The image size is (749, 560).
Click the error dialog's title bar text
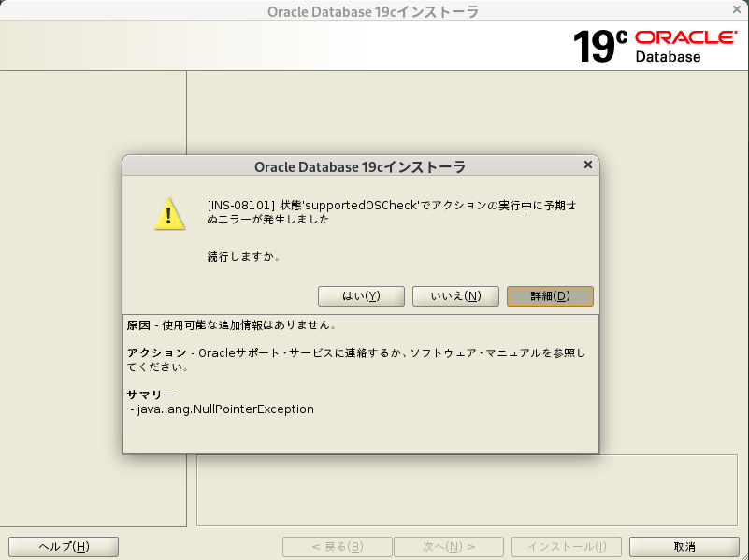tap(360, 166)
